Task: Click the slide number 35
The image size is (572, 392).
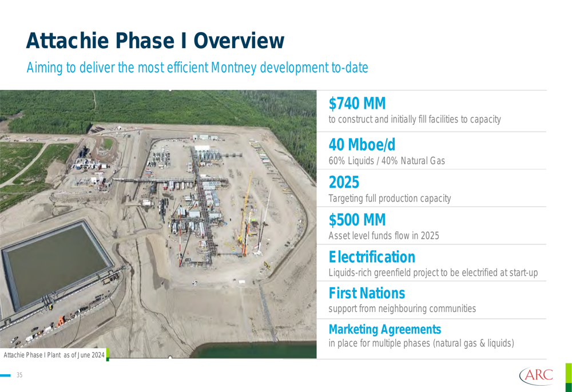Action: 19,375
